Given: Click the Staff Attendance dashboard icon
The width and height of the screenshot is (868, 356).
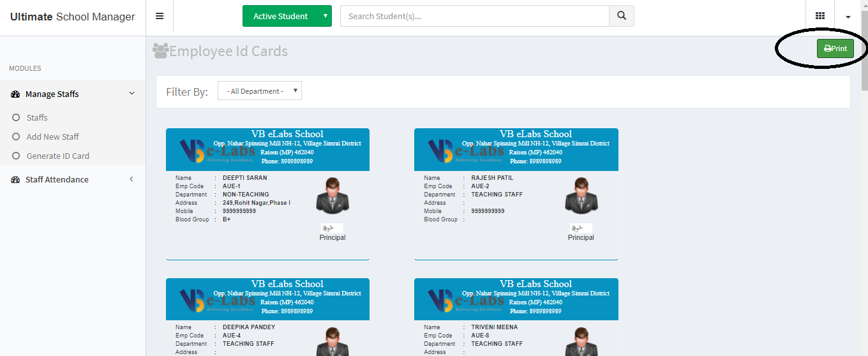Looking at the screenshot, I should (x=16, y=179).
